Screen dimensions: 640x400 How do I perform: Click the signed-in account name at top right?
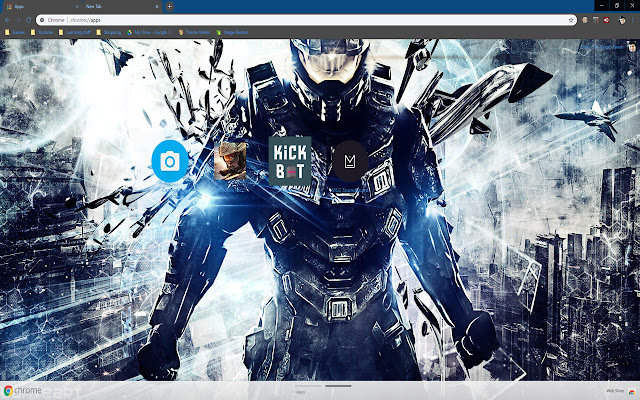(x=602, y=47)
